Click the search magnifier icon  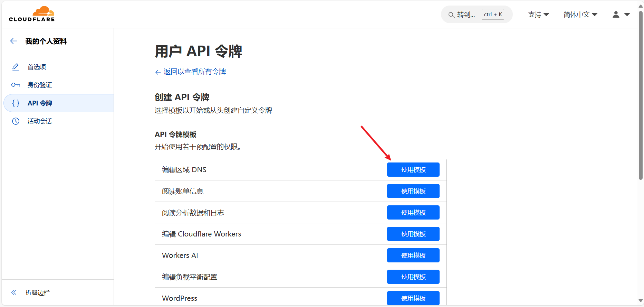point(451,15)
